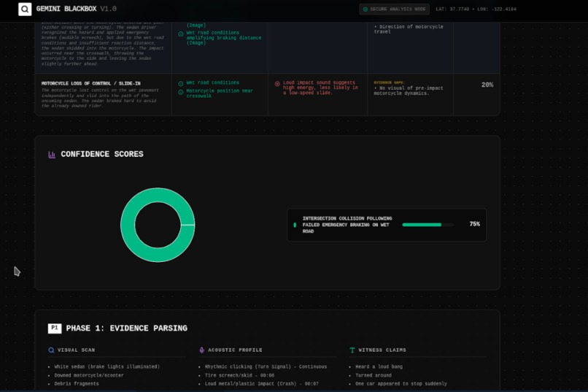Click the 'VISUAL SCAN' column header
The height and width of the screenshot is (392, 588).
(76, 350)
